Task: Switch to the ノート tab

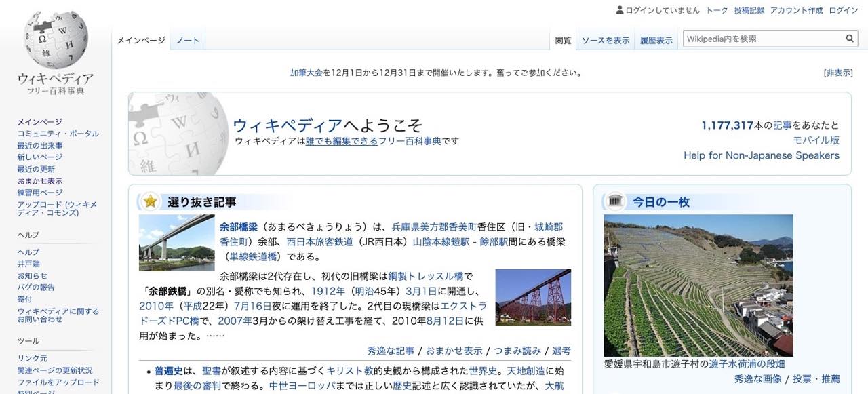Action: pyautogui.click(x=188, y=40)
